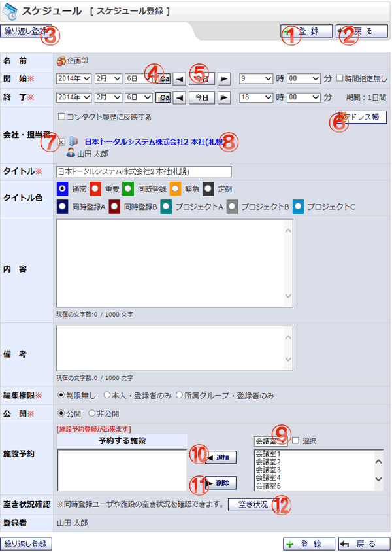Click the top 登録 button
Screen dimensions: 392x552
point(306,31)
